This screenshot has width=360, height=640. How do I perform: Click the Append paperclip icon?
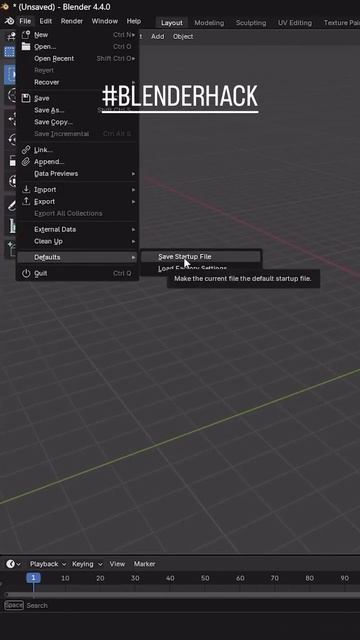tap(26, 162)
